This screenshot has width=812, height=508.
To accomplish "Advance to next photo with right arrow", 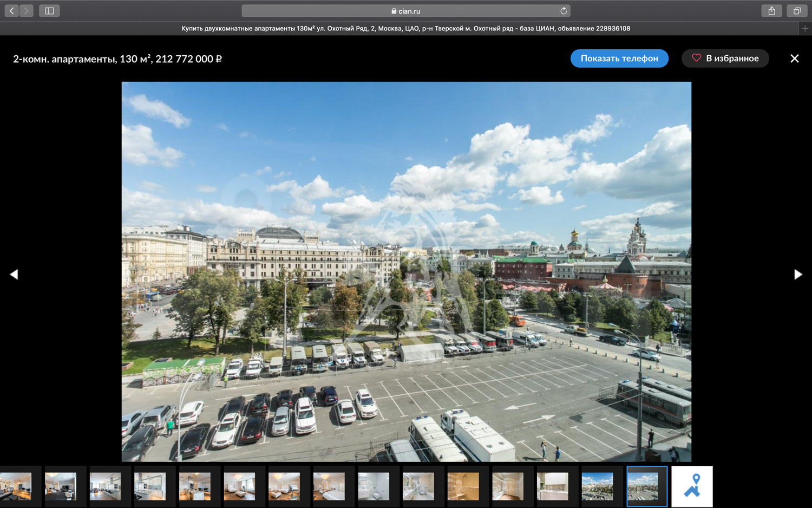I will pos(798,275).
